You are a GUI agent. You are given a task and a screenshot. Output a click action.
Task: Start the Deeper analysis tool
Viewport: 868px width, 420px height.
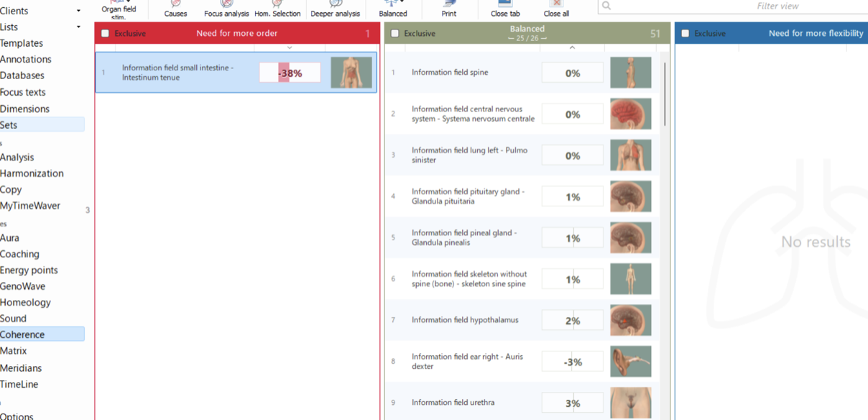[335, 9]
